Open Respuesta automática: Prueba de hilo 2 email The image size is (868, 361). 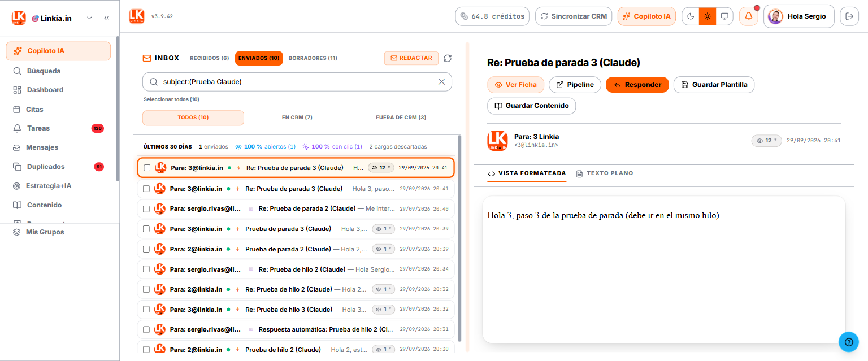(296, 329)
